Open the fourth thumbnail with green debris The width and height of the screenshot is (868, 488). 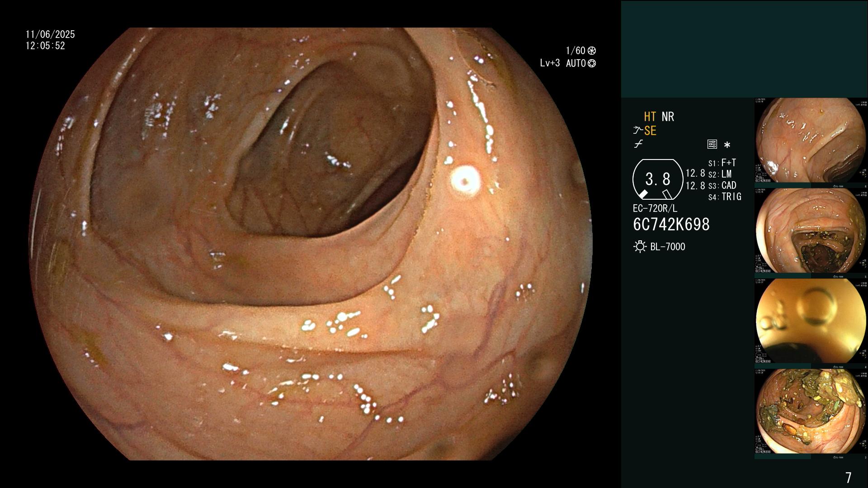(811, 412)
